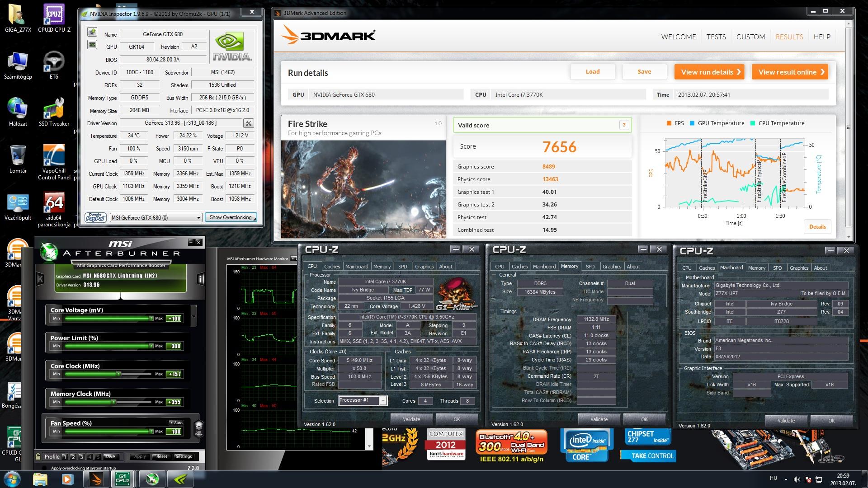This screenshot has width=868, height=488.
Task: Click the upload screenshot icon in NVIDIA Inspector
Action: coord(92,32)
